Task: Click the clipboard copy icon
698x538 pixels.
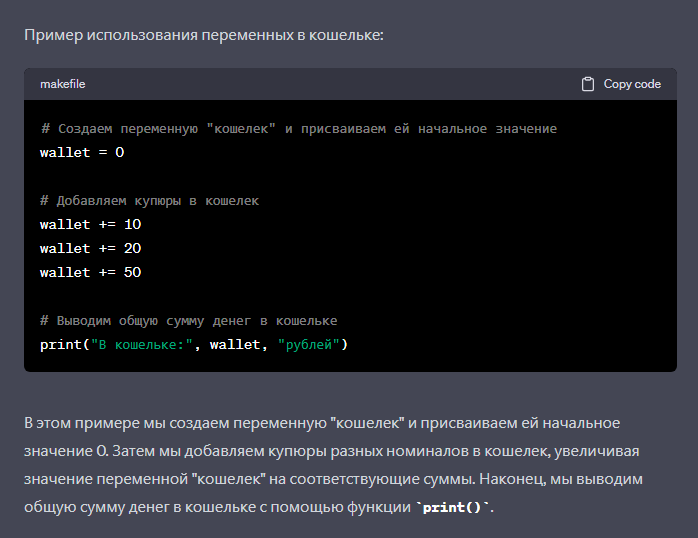Action: (588, 84)
